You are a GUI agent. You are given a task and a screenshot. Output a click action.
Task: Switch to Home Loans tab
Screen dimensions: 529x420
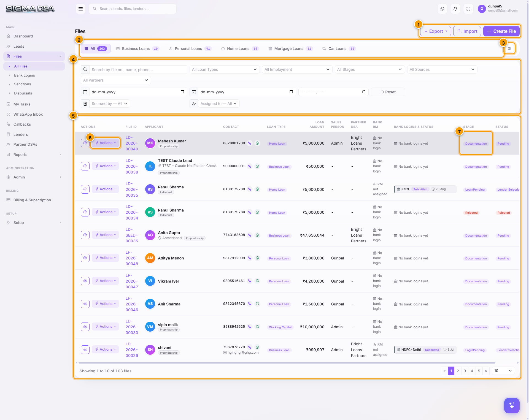240,48
